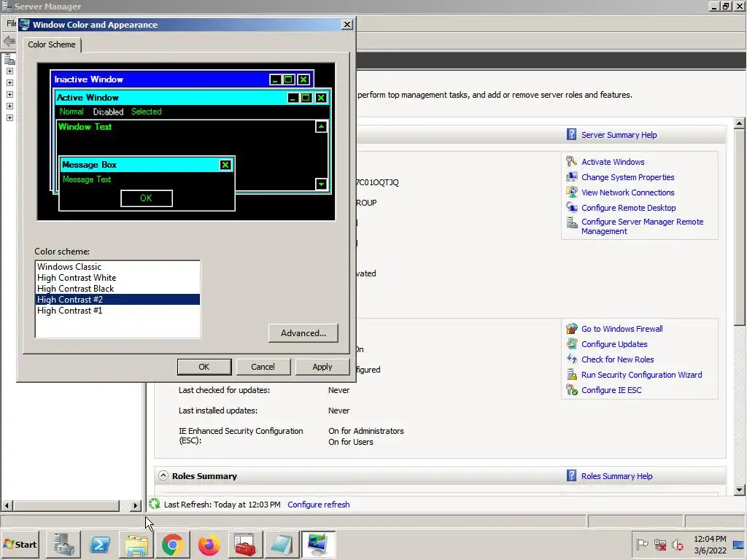Open the File menu in Server Manager
Screen dimensions: 747x560
(x=10, y=23)
